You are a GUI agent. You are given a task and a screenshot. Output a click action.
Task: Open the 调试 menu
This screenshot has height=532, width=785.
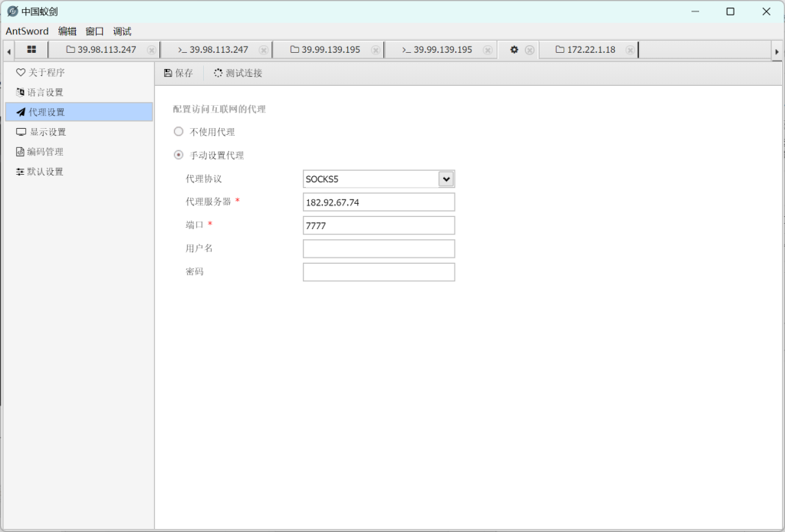[122, 31]
